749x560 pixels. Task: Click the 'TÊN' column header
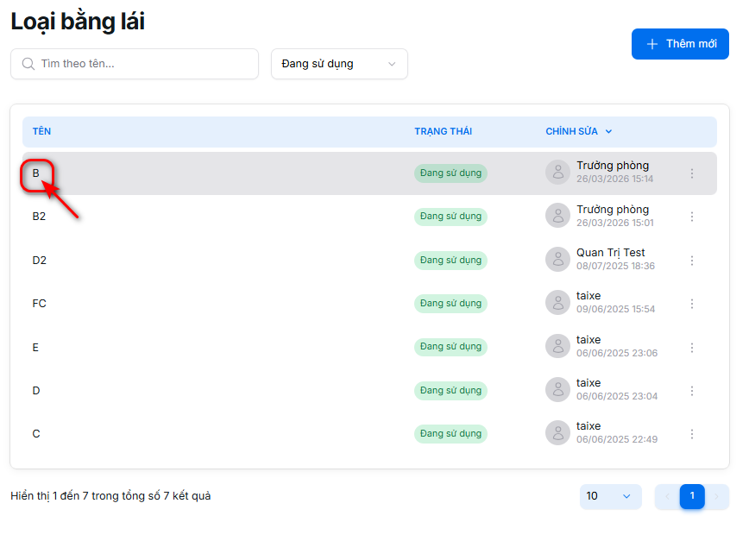(41, 132)
